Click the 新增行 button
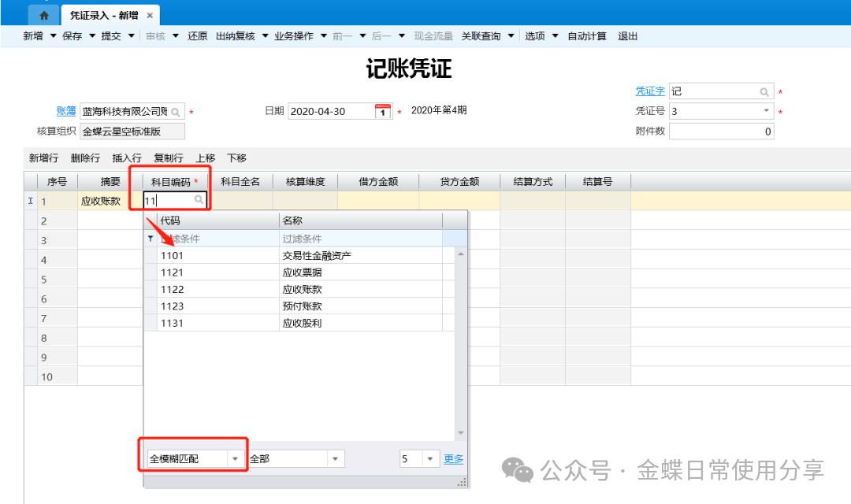The width and height of the screenshot is (851, 504). point(43,158)
